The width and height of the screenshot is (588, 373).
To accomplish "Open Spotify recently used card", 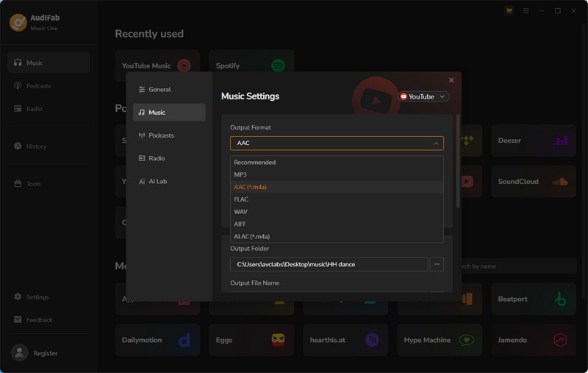I will click(x=251, y=61).
